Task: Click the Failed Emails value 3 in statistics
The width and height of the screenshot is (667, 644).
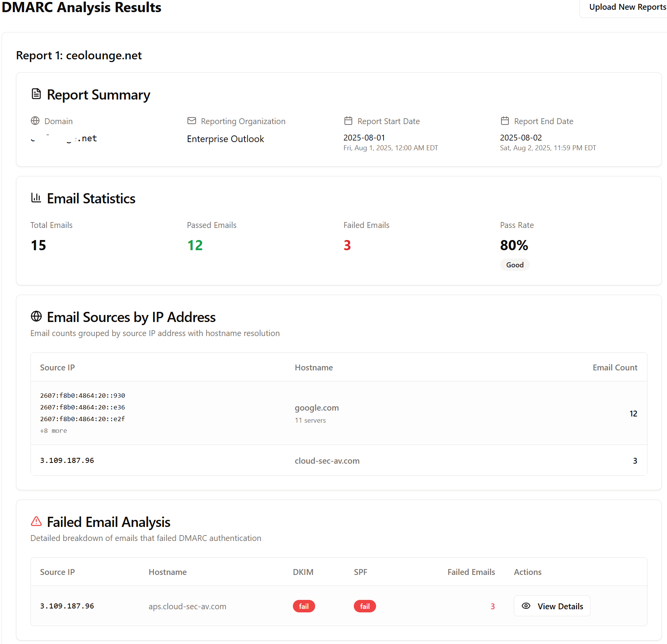Action: pyautogui.click(x=347, y=245)
